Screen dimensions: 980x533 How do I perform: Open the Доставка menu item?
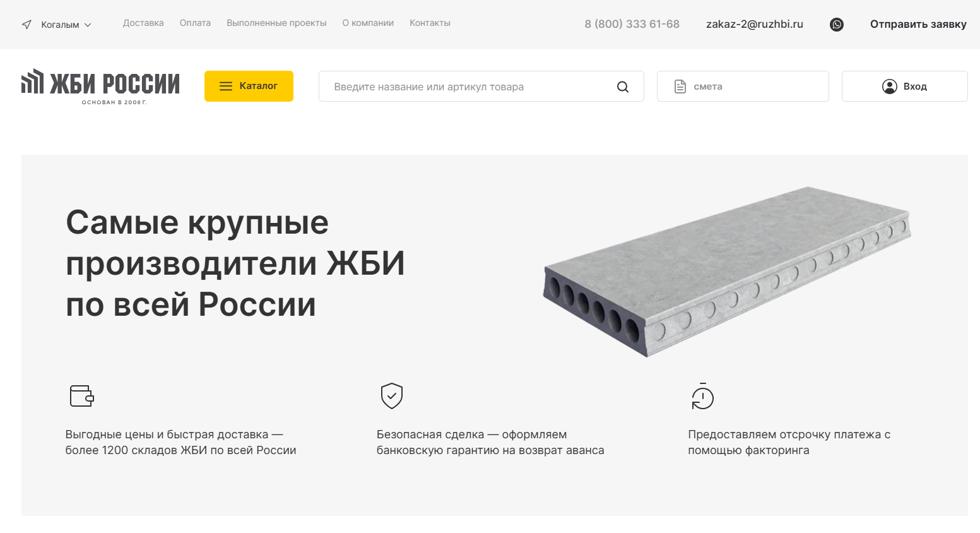(x=143, y=23)
